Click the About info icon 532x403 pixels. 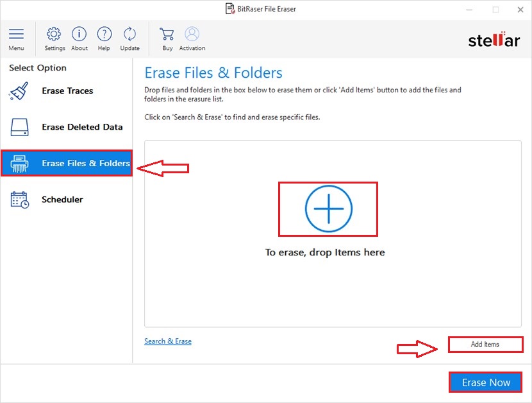[79, 34]
